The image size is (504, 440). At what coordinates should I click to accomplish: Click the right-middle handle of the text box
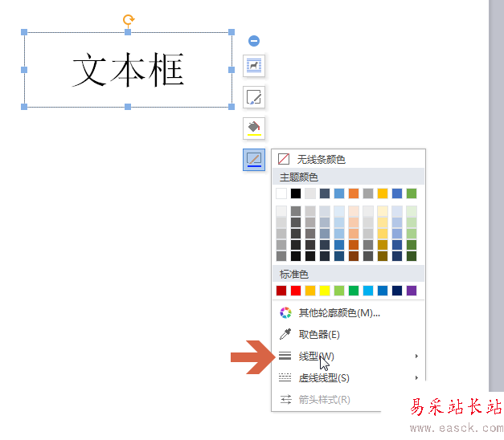pyautogui.click(x=232, y=70)
